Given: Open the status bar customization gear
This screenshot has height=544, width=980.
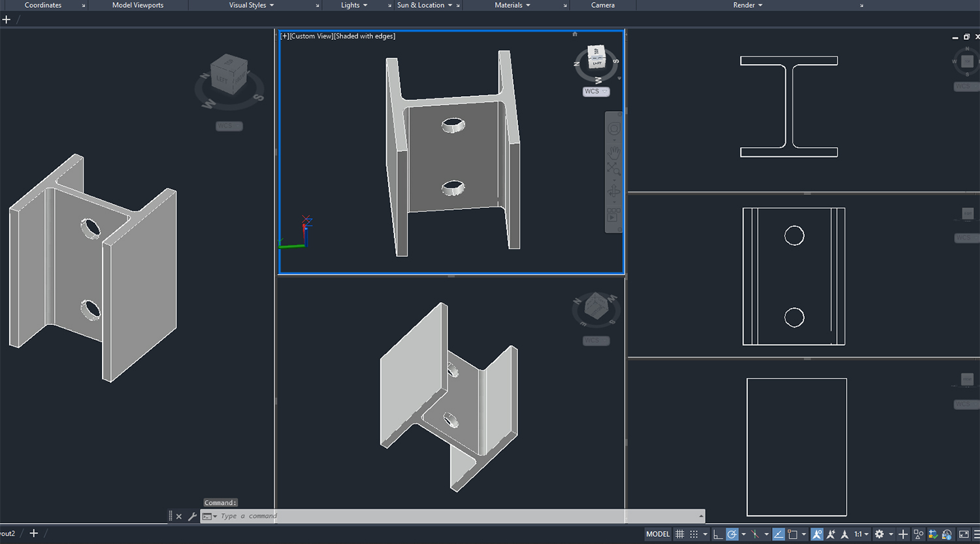Looking at the screenshot, I should pyautogui.click(x=879, y=534).
